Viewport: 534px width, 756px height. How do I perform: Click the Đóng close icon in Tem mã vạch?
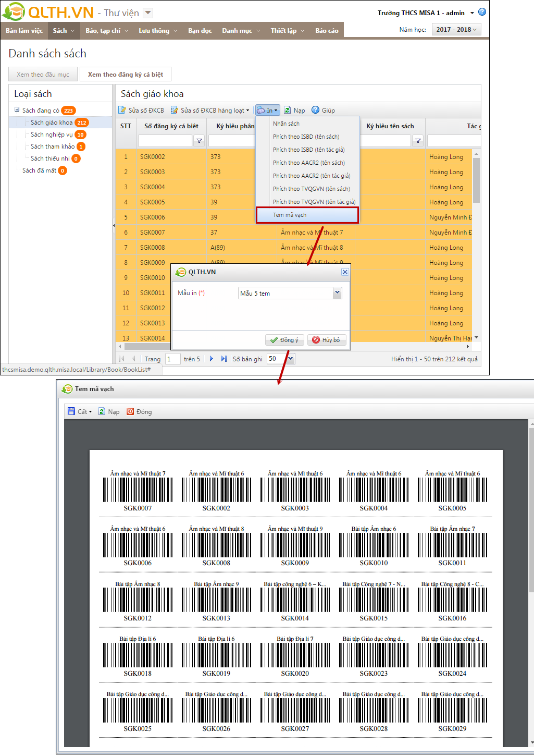click(x=130, y=411)
